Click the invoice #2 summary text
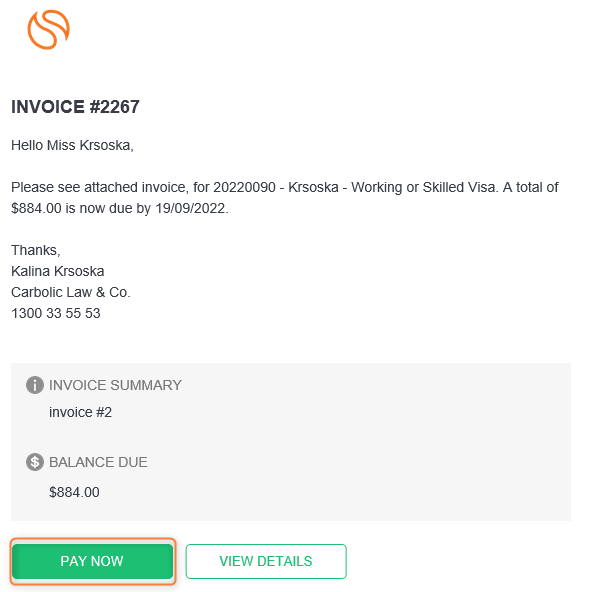 (80, 412)
